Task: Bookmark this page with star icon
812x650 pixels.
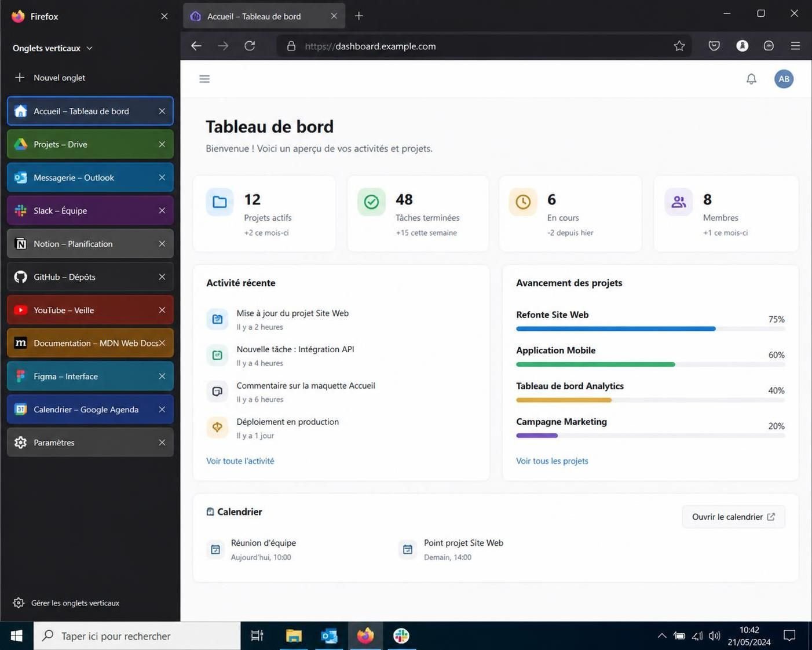Action: (679, 46)
